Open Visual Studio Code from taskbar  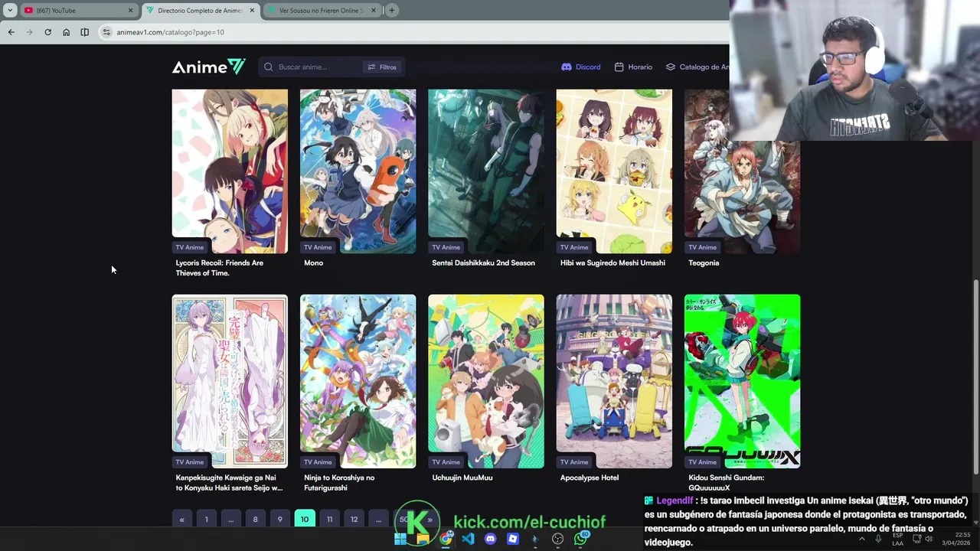point(468,539)
